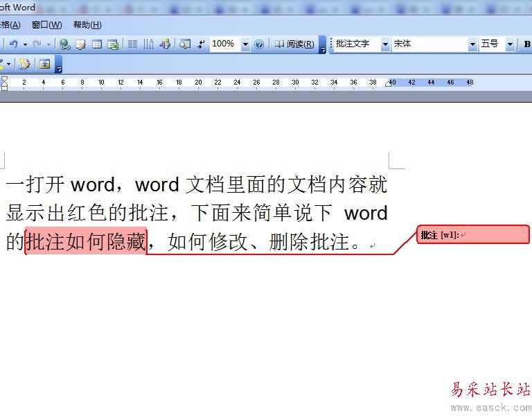
Task: Click the Redo arrow icon
Action: pyautogui.click(x=37, y=44)
